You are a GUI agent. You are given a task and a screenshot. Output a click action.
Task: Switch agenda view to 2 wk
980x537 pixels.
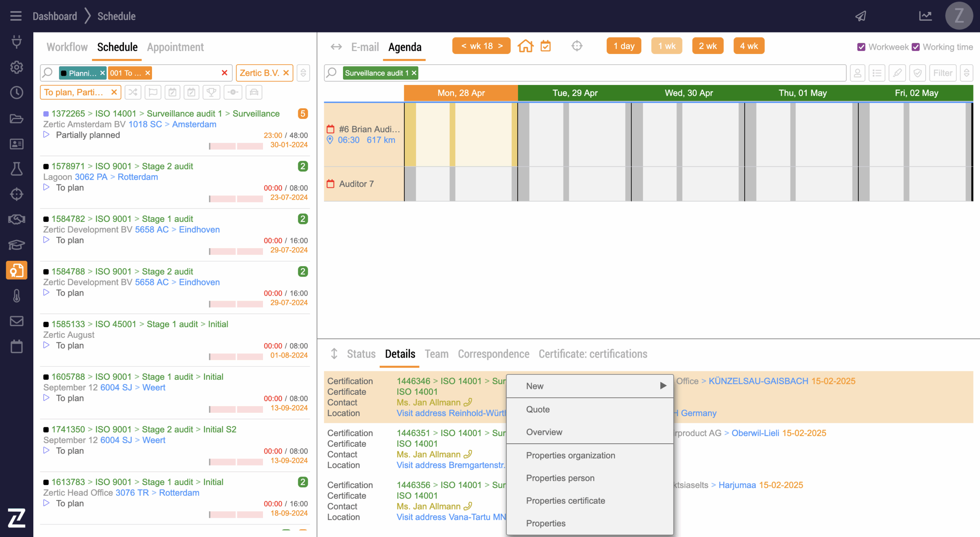point(707,46)
